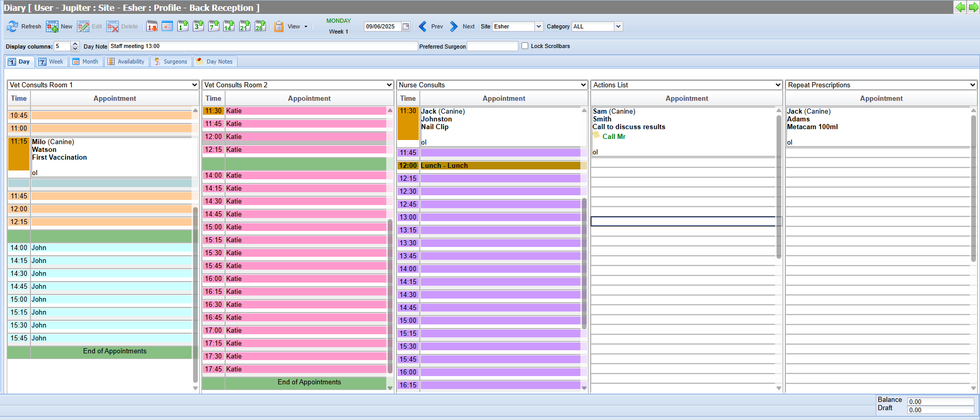Increase the Display columns value
This screenshot has height=420, width=980.
pyautogui.click(x=75, y=44)
